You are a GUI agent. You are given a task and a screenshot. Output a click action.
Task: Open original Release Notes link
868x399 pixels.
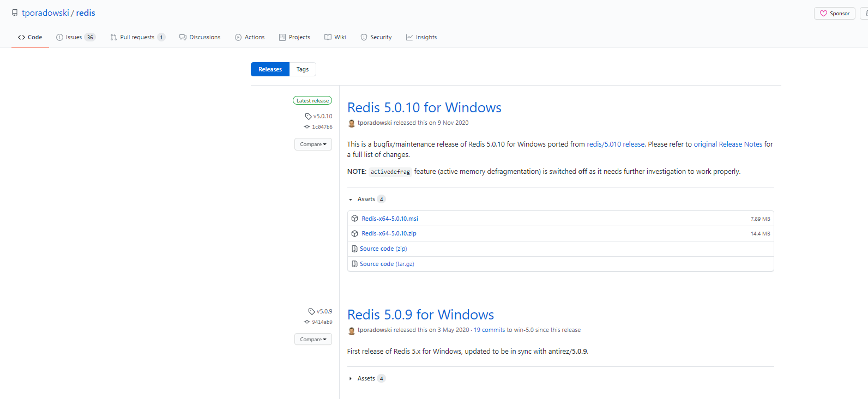pyautogui.click(x=728, y=144)
